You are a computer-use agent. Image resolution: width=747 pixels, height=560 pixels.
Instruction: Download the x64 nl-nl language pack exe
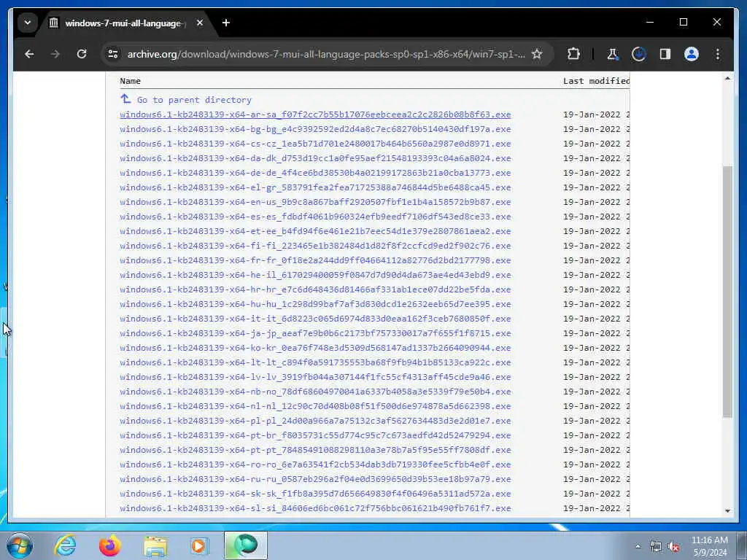click(315, 406)
